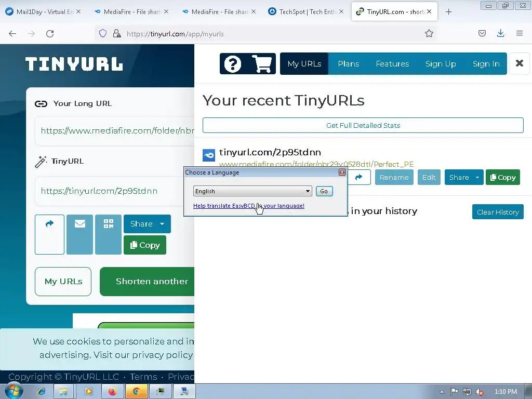Reload the current page

coord(50,34)
